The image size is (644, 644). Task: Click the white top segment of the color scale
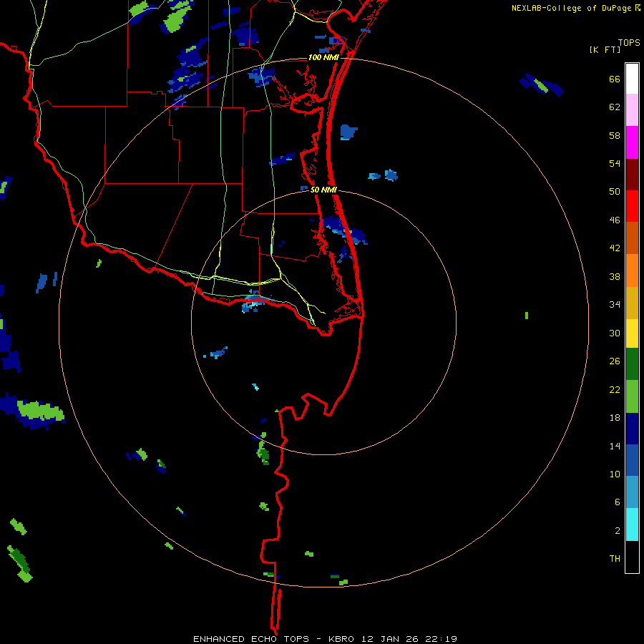632,79
